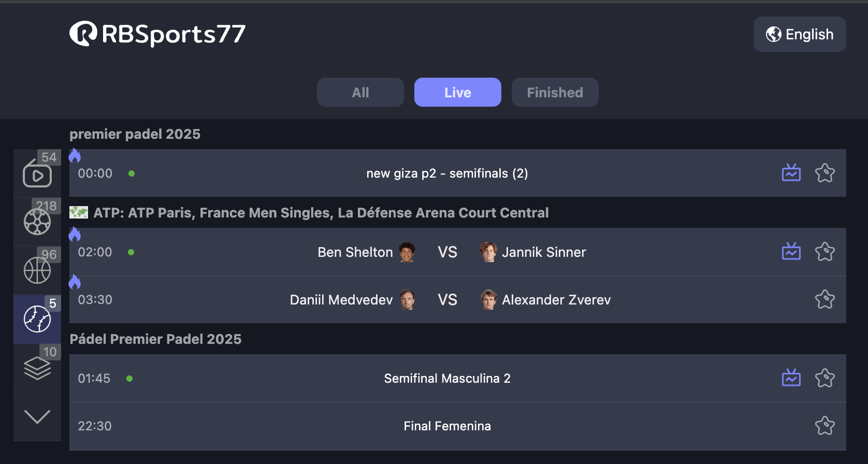This screenshot has height=464, width=868.
Task: Switch to the All matches tab
Action: [360, 92]
